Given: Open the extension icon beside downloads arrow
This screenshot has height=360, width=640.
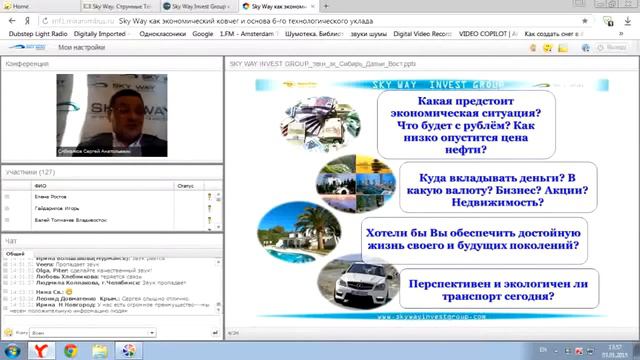Looking at the screenshot, I should click(x=608, y=21).
